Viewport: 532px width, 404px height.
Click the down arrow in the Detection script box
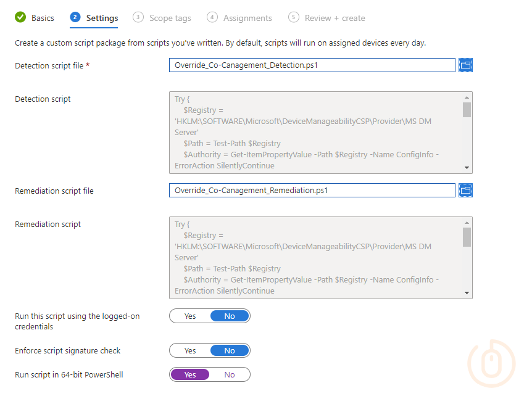coord(467,168)
